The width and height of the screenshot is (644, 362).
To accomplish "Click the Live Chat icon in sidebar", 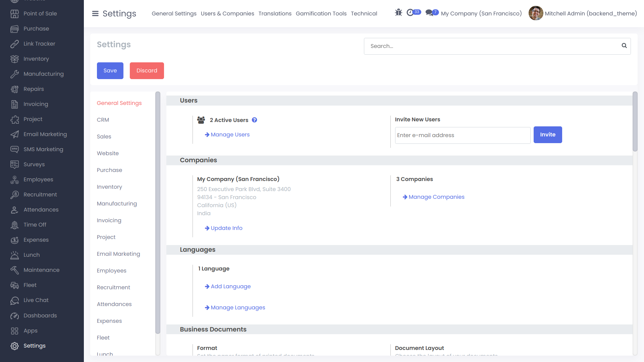I will [x=14, y=300].
